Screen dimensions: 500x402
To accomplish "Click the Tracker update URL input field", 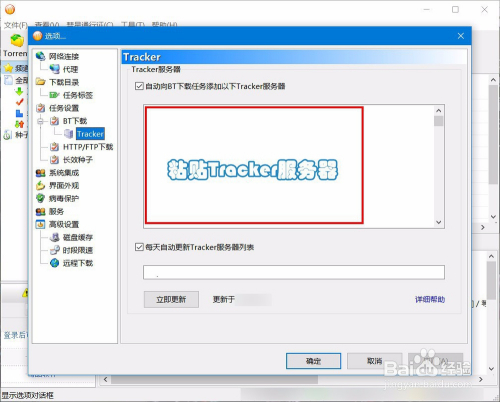I will click(294, 272).
